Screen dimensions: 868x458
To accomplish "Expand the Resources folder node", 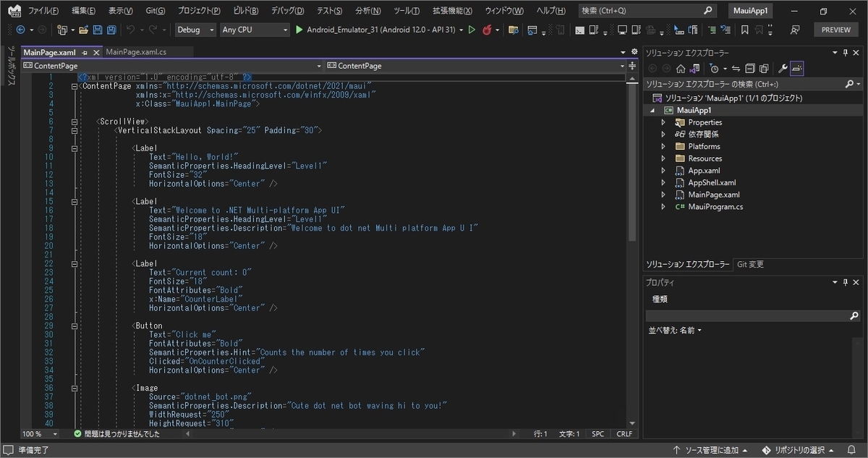I will 663,158.
